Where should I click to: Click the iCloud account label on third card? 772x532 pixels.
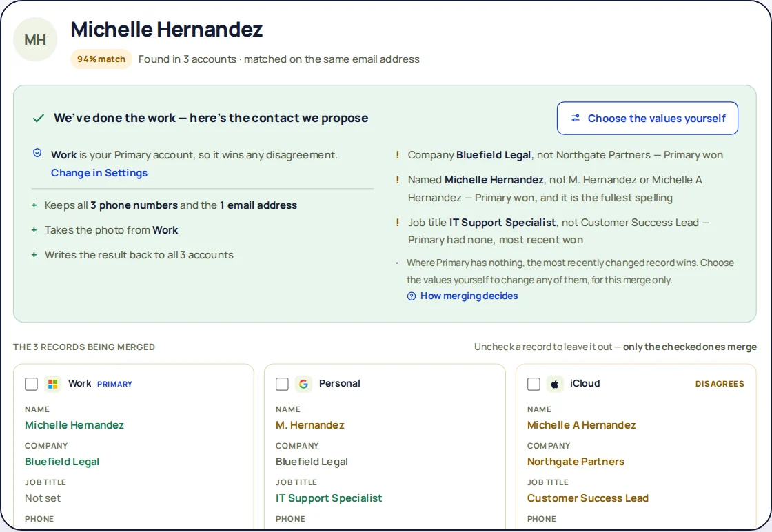click(585, 383)
